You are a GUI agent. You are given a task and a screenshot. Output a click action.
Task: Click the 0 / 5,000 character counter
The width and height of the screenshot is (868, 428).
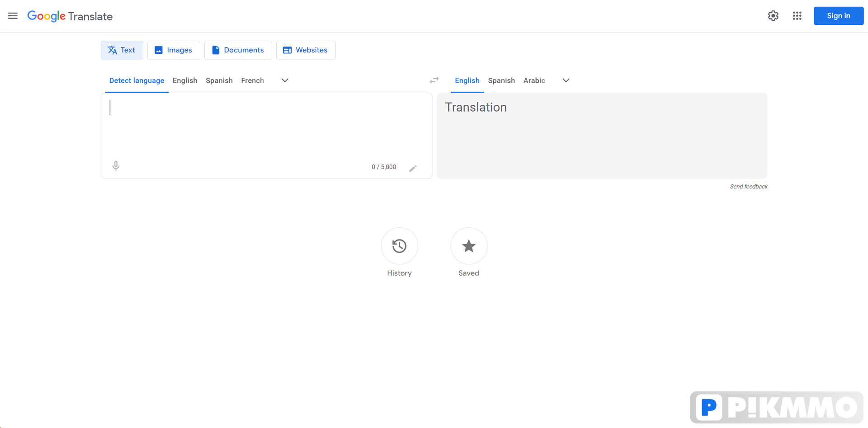(x=384, y=167)
